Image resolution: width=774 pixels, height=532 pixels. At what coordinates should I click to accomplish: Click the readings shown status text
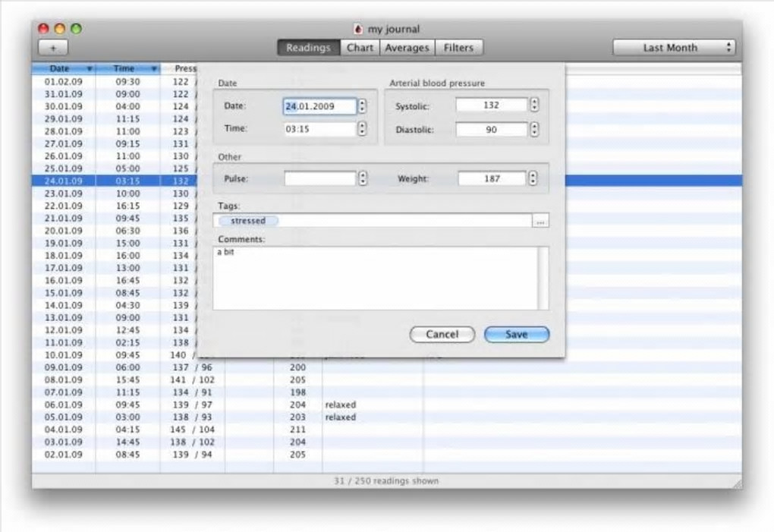[x=386, y=480]
